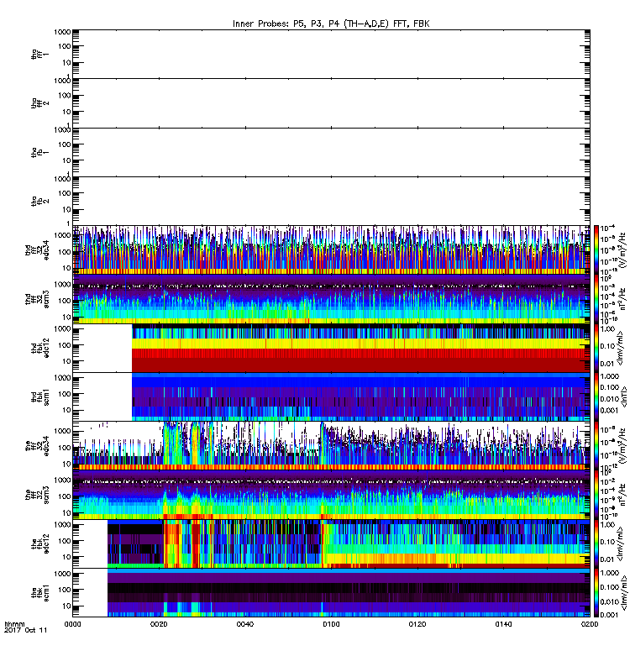Viewport: 630px width, 672px height.
Task: Click the 0020 time axis label
Action: pyautogui.click(x=159, y=624)
